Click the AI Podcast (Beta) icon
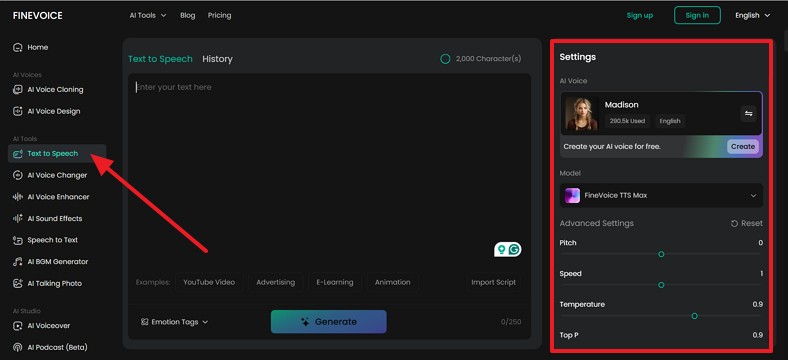Screen dimensions: 788x360 coord(18,347)
